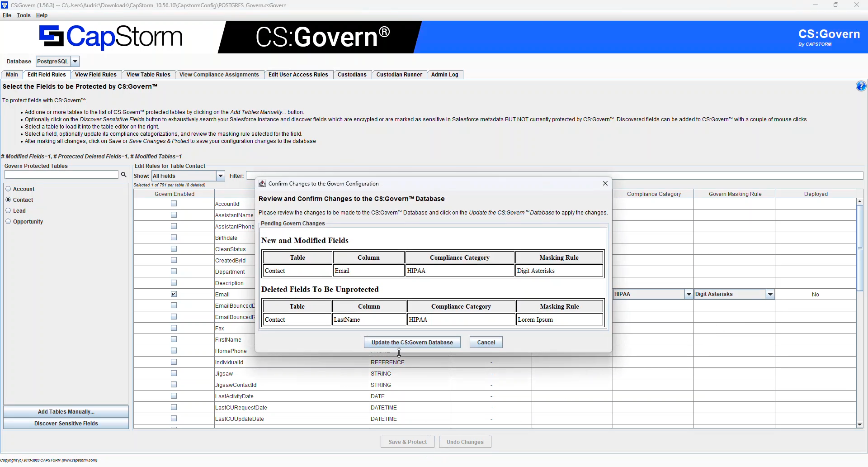The image size is (868, 467).
Task: Click the blue help question mark icon
Action: [861, 86]
